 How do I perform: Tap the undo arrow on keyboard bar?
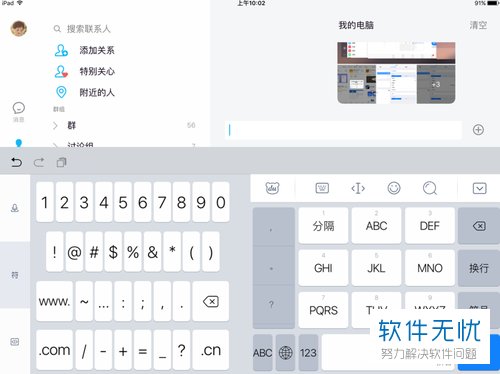pyautogui.click(x=16, y=162)
